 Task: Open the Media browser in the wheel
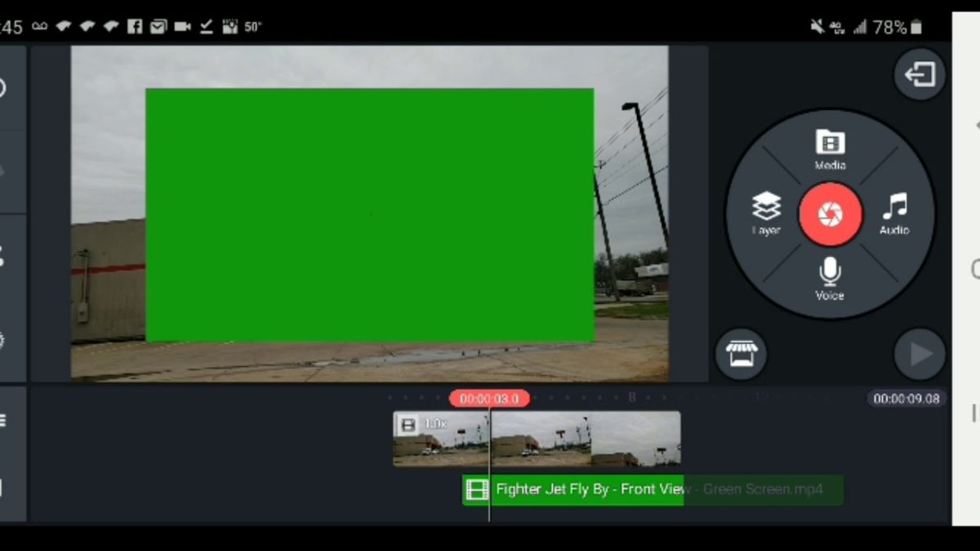830,148
